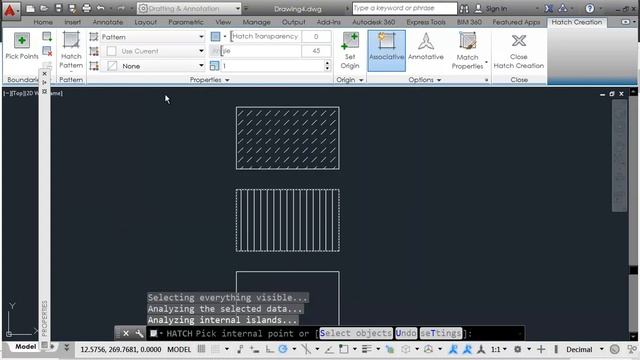Switch to the Annotate ribbon tab
Image resolution: width=640 pixels, height=360 pixels.
[x=108, y=22]
